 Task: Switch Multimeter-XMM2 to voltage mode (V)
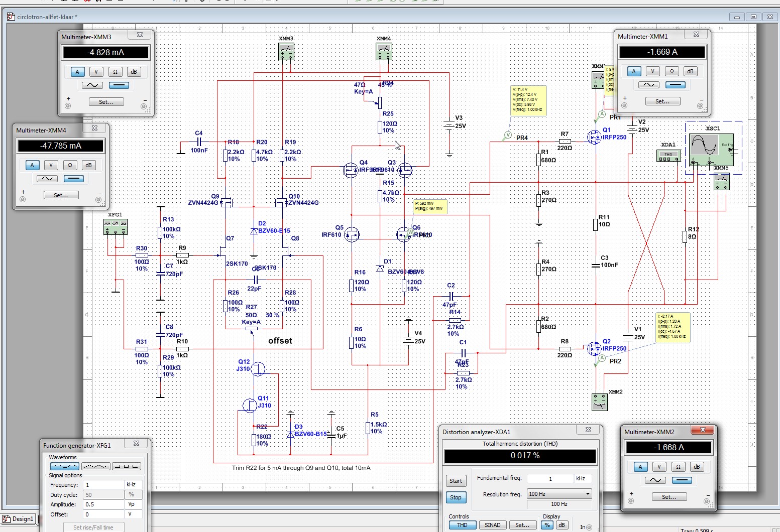(x=659, y=467)
